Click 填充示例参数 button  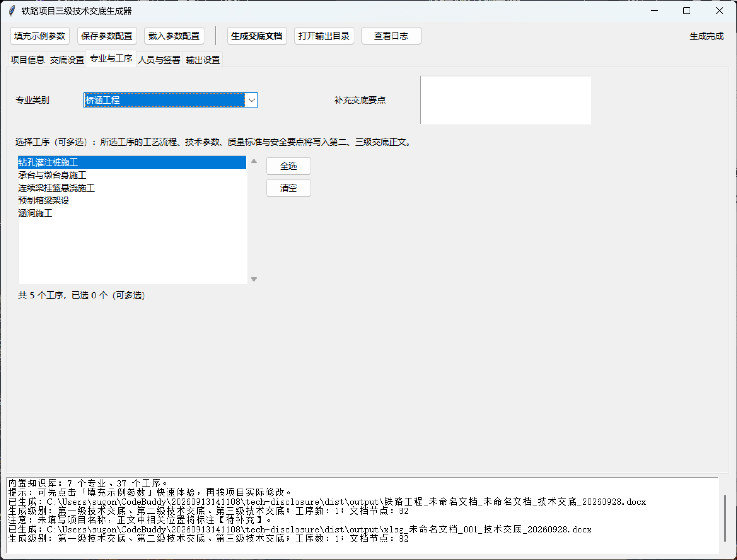pyautogui.click(x=40, y=36)
